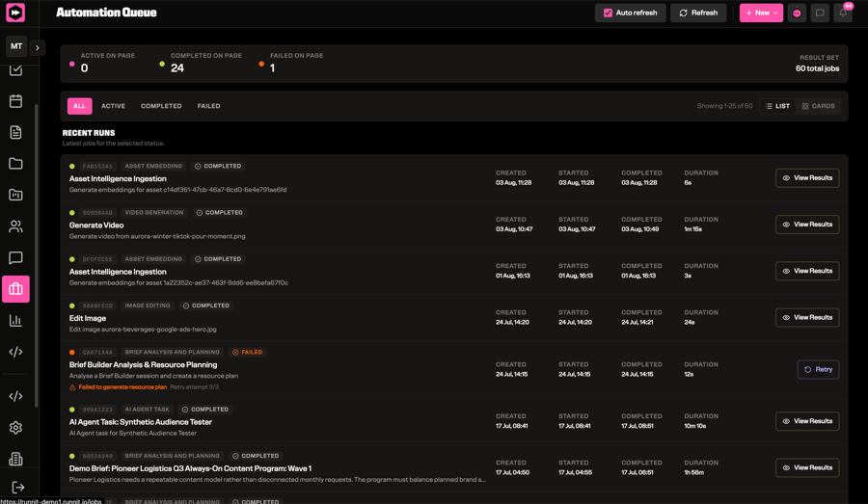Viewport: 868px width, 504px height.
Task: Open the upper code brackets sidebar icon
Action: pyautogui.click(x=15, y=352)
